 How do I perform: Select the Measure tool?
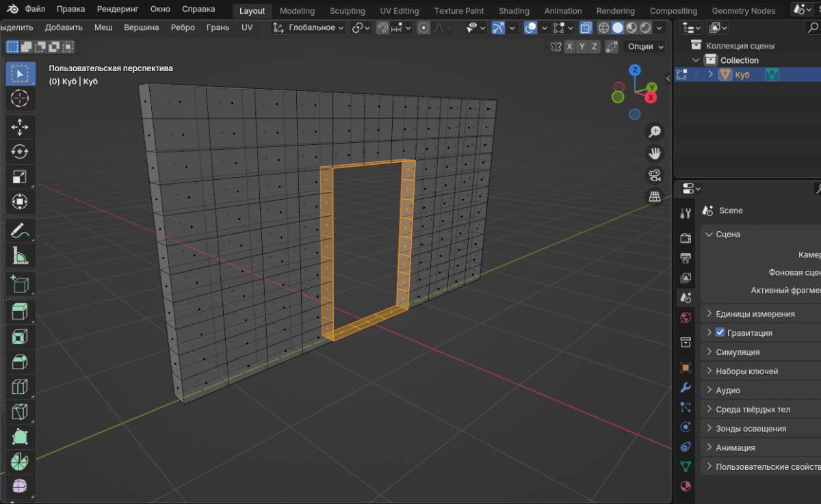coord(20,256)
